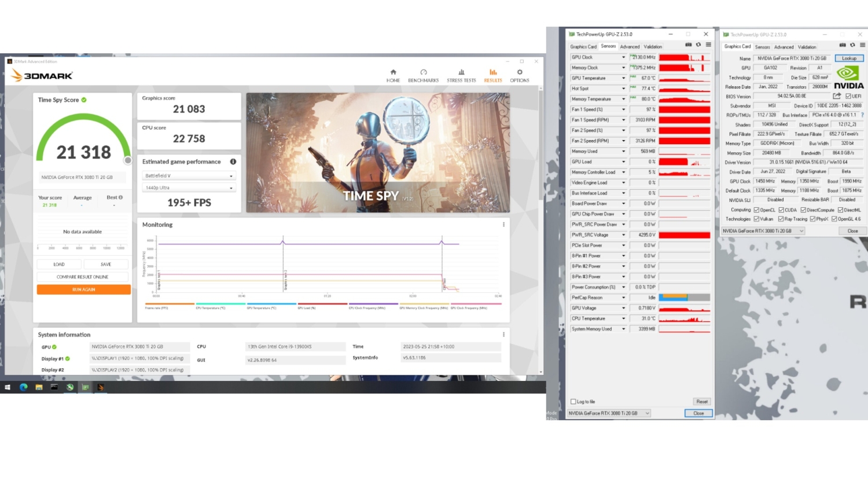The height and width of the screenshot is (488, 868).
Task: Open the hamburger menu in GPU-Z Sensors window
Action: click(708, 45)
